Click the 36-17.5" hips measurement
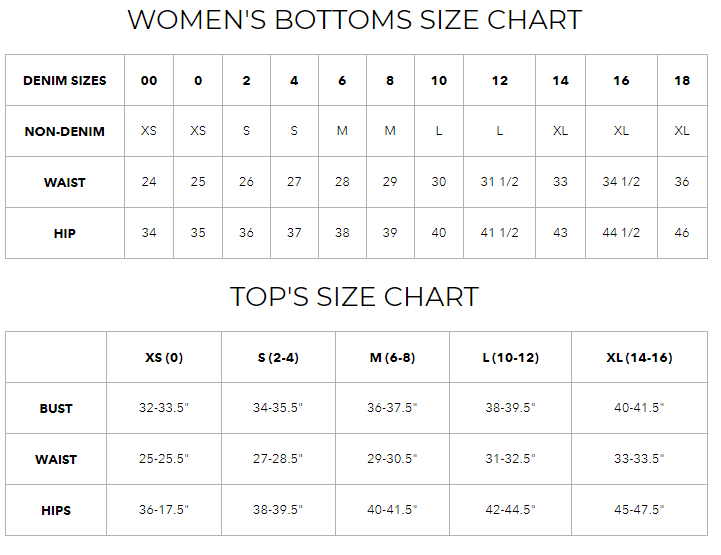The image size is (721, 555). [164, 511]
